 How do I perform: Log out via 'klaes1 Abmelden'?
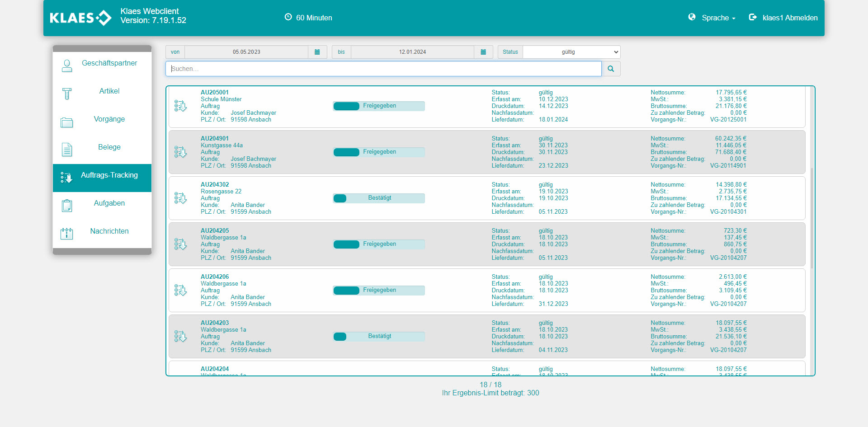coord(783,18)
